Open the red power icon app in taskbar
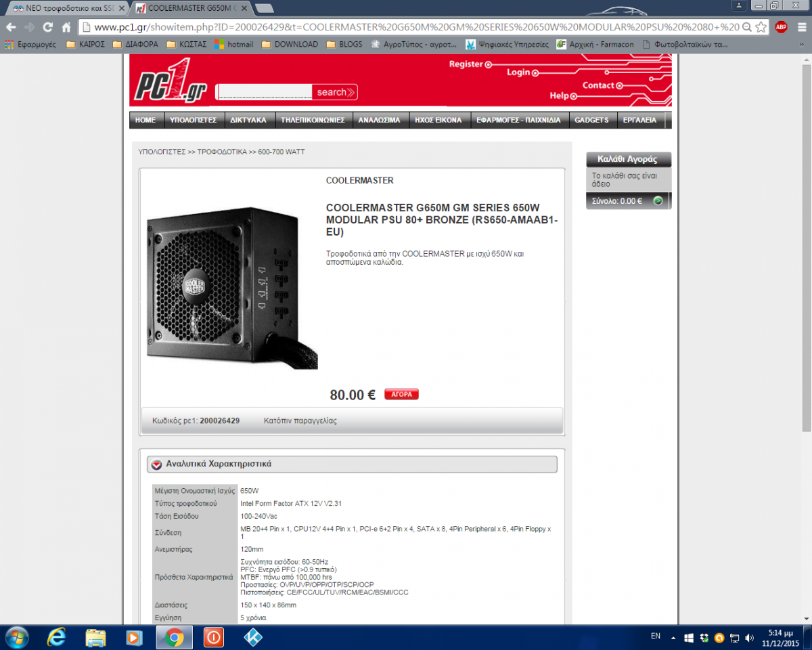This screenshot has height=650, width=812. click(213, 638)
